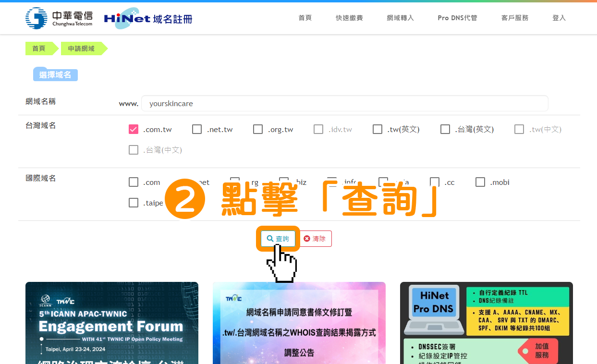Open the 快速繳費 navigation item
Screen dimensions: 597x364
pos(349,18)
